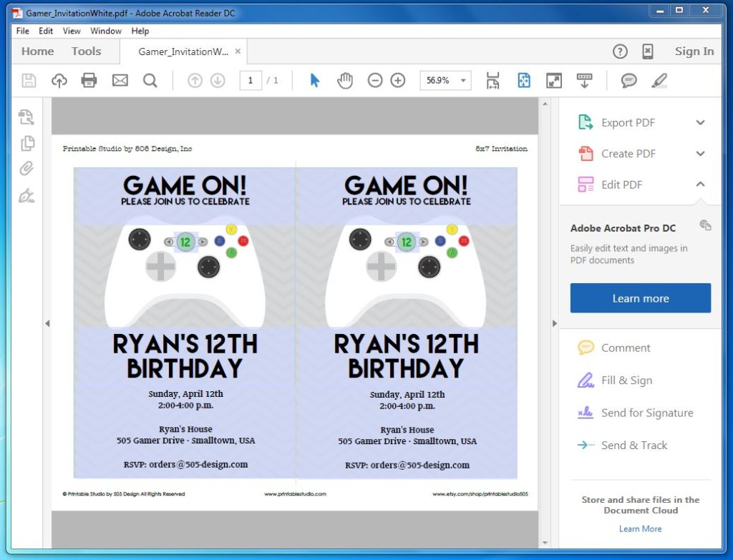Click Sign In at top right
This screenshot has width=733, height=560.
(x=694, y=51)
